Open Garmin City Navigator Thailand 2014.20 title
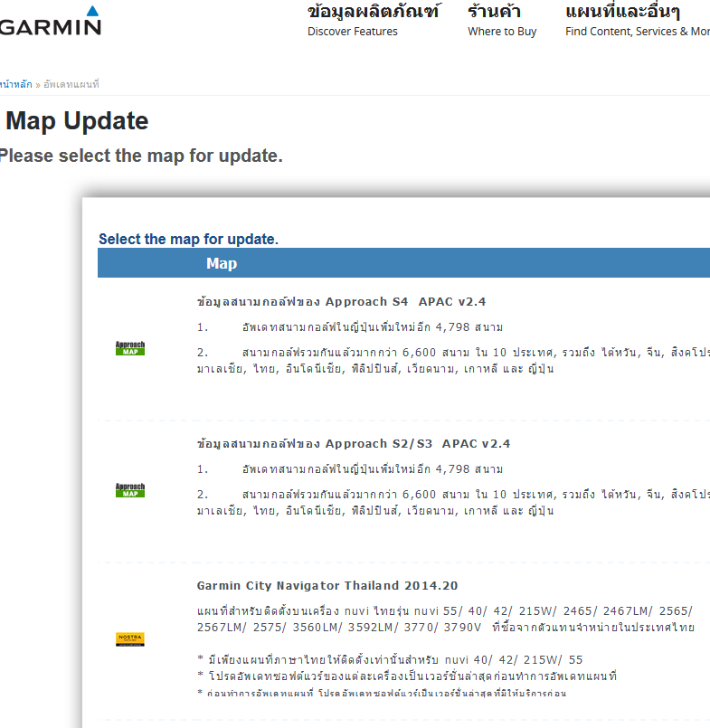The width and height of the screenshot is (710, 728). click(327, 585)
